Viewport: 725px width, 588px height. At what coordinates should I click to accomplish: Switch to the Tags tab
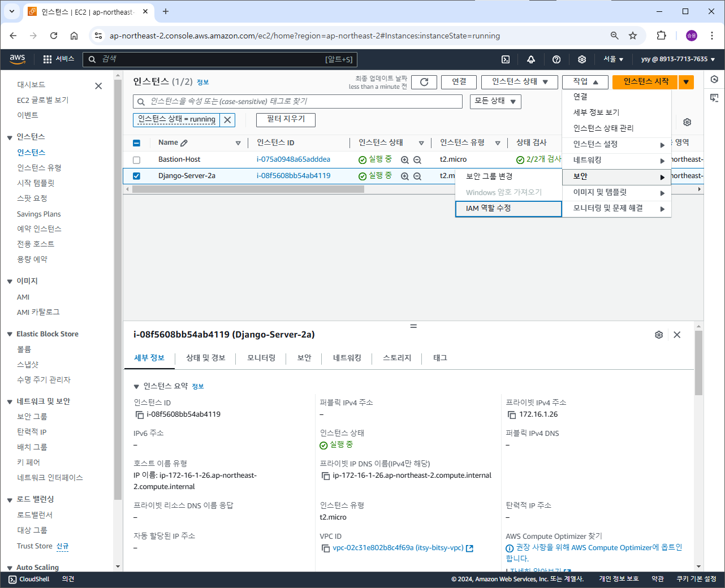point(440,358)
